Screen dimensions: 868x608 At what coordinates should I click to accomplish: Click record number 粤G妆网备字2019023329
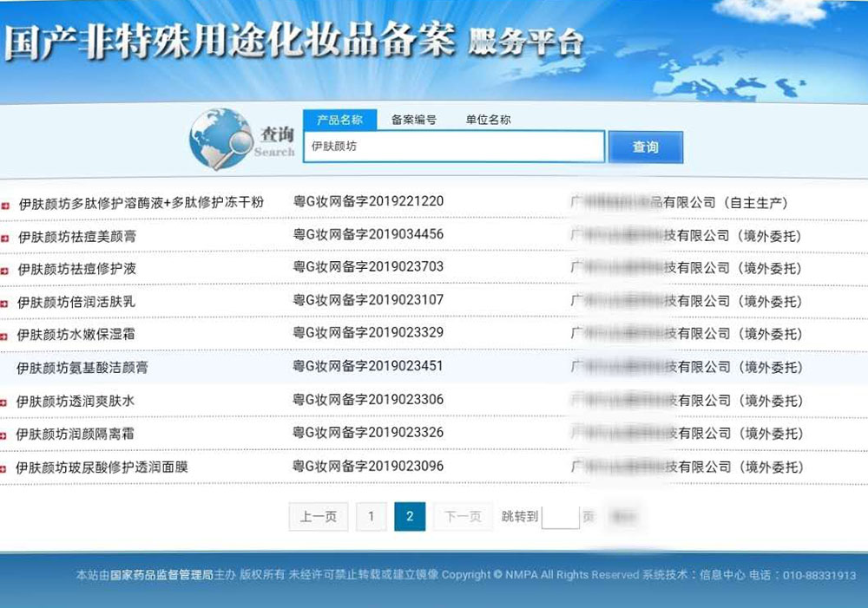(x=368, y=332)
